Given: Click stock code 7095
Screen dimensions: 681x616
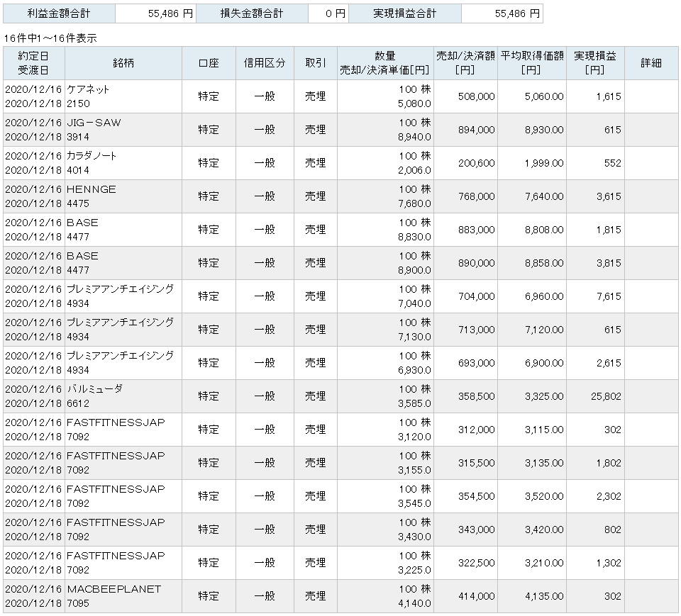Looking at the screenshot, I should click(x=78, y=603).
